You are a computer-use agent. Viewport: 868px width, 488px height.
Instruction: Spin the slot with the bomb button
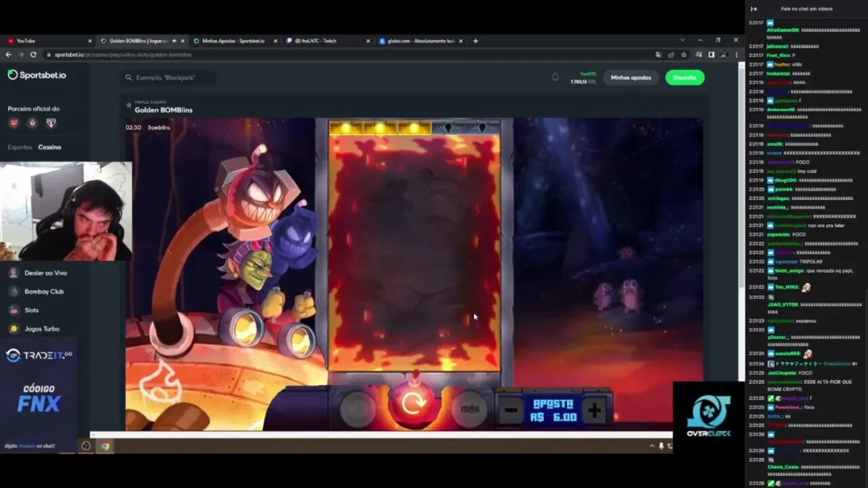[x=414, y=405]
